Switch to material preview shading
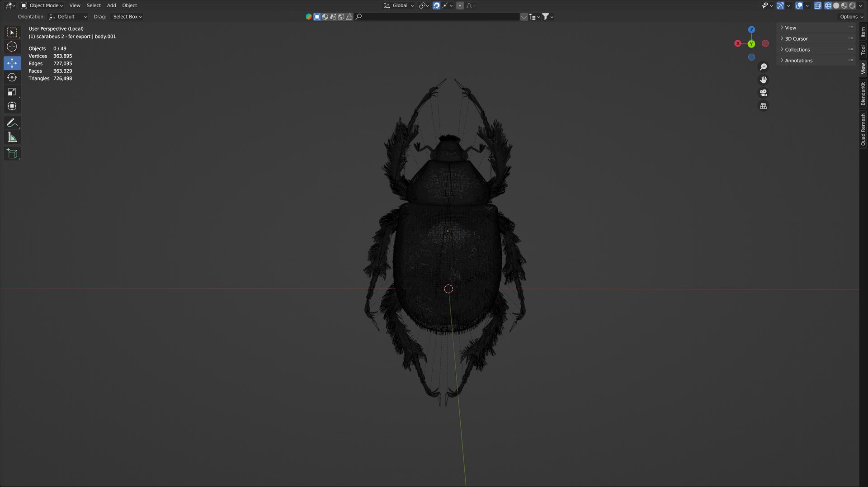Viewport: 868px width, 487px height. coord(844,5)
